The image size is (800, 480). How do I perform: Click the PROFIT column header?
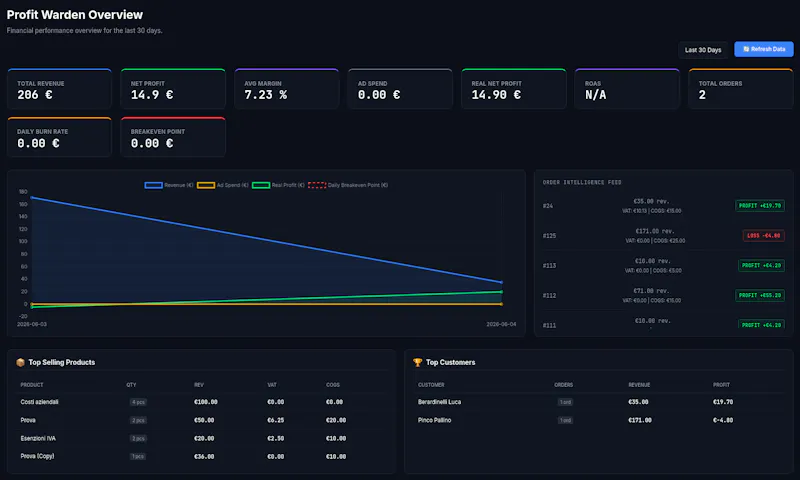tap(721, 385)
